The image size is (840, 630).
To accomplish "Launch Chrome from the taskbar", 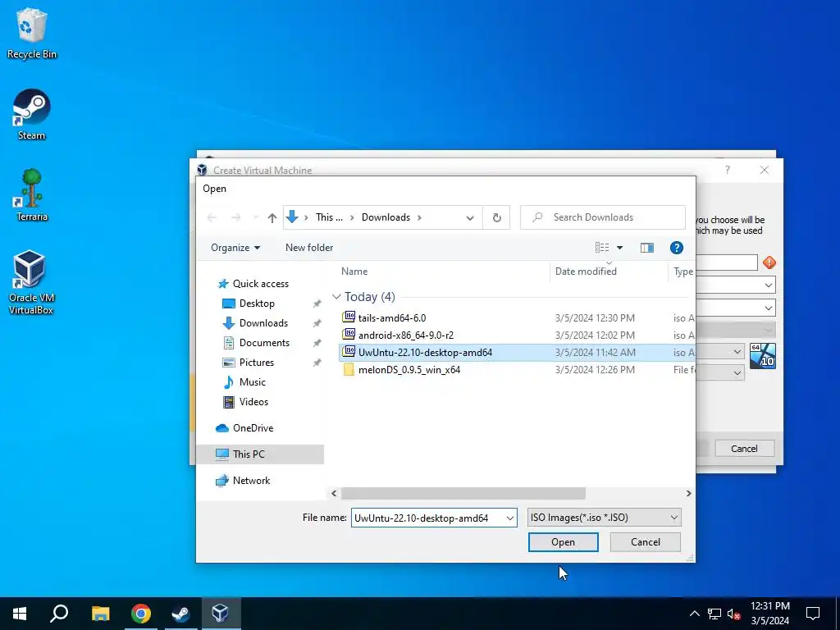I will [x=141, y=614].
